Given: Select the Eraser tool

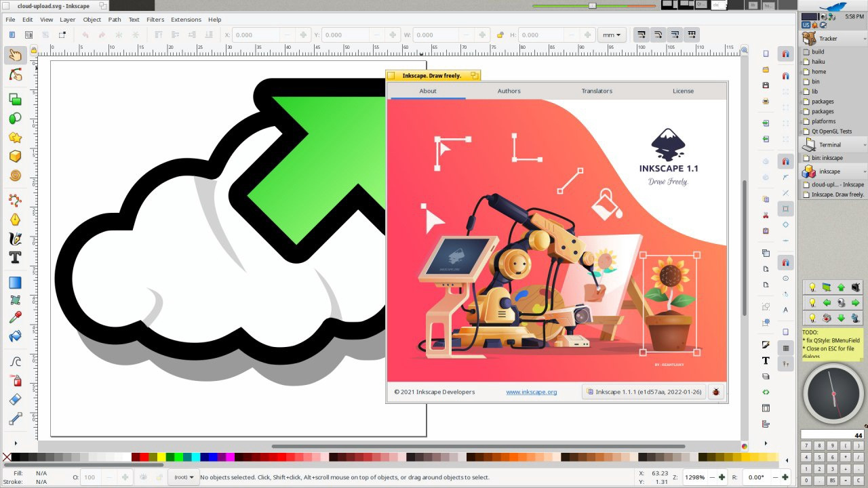Looking at the screenshot, I should [15, 400].
